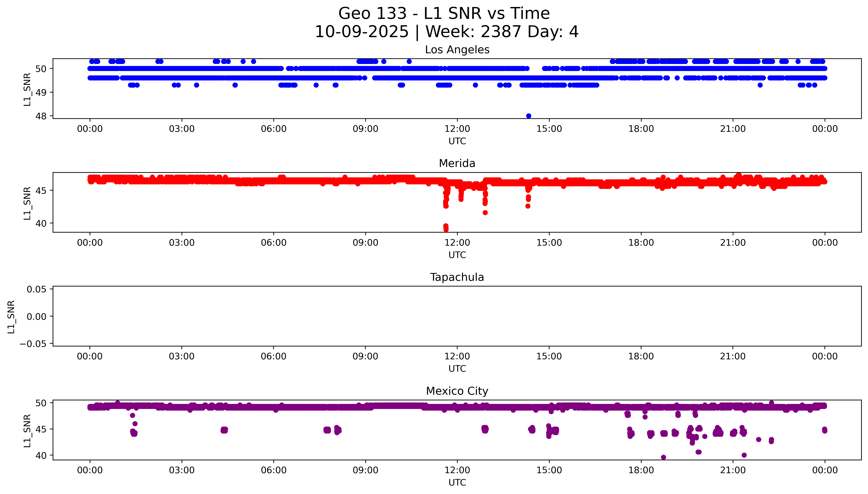Viewport: 868px width, 494px height.
Task: Click the '45' y-tick on Merida plot
Action: (41, 191)
